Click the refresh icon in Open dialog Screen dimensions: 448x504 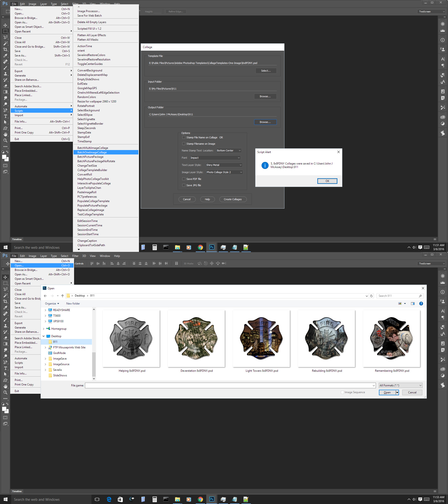pos(371,296)
